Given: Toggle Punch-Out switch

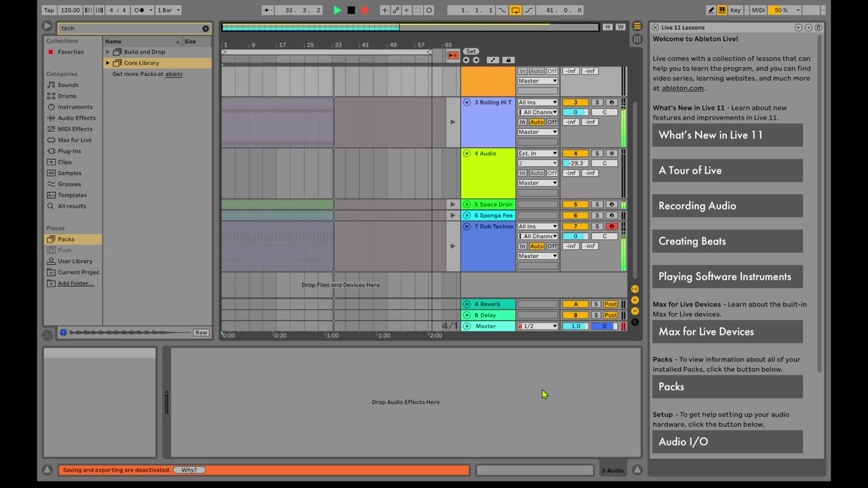Looking at the screenshot, I should point(529,10).
